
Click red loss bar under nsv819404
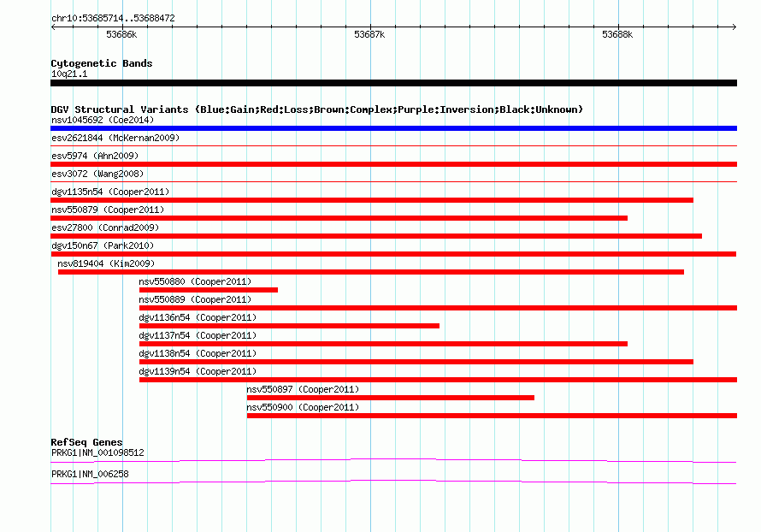(371, 272)
